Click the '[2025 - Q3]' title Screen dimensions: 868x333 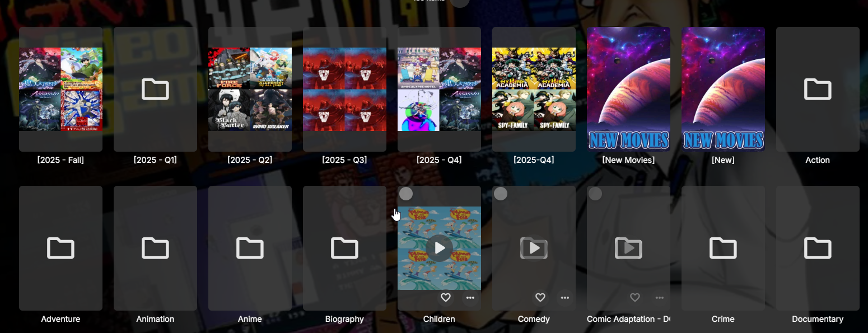pyautogui.click(x=344, y=160)
